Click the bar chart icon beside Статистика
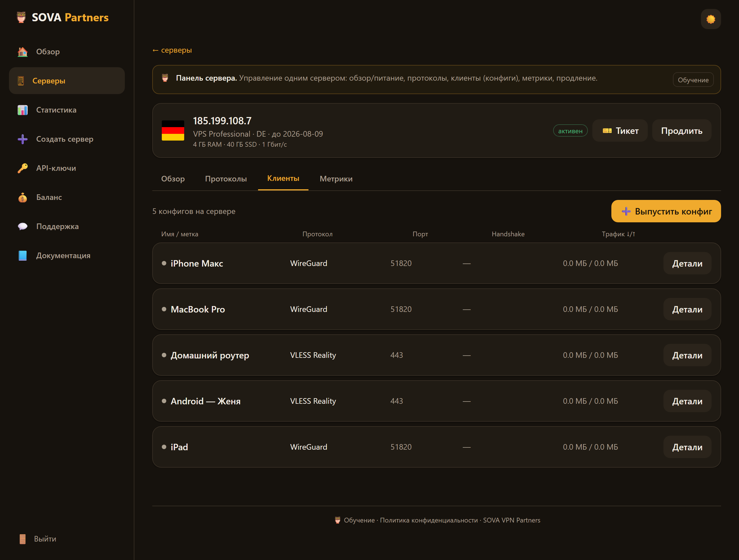 22,110
